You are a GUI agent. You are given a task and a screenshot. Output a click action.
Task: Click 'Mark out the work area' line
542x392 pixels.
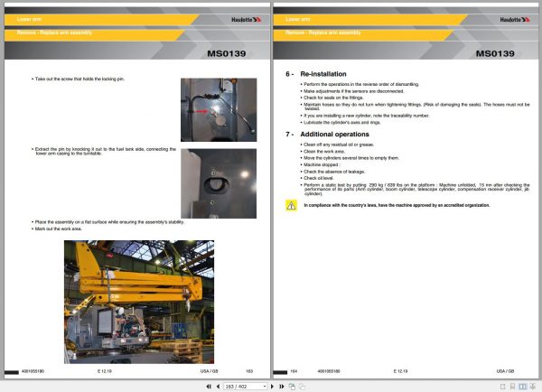[57, 229]
